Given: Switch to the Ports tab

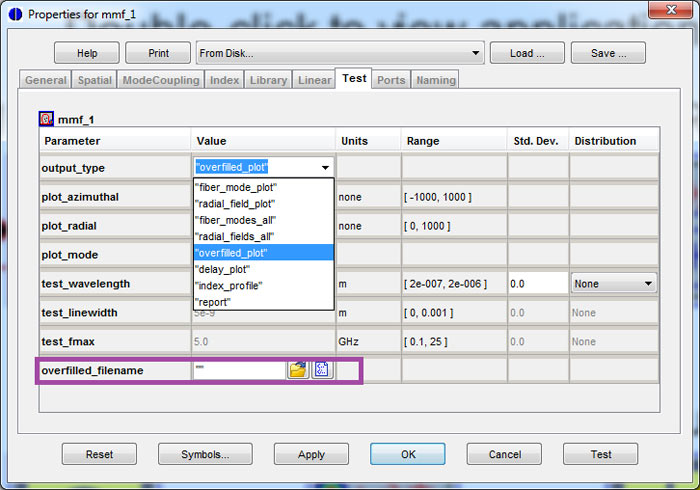Looking at the screenshot, I should pos(390,80).
